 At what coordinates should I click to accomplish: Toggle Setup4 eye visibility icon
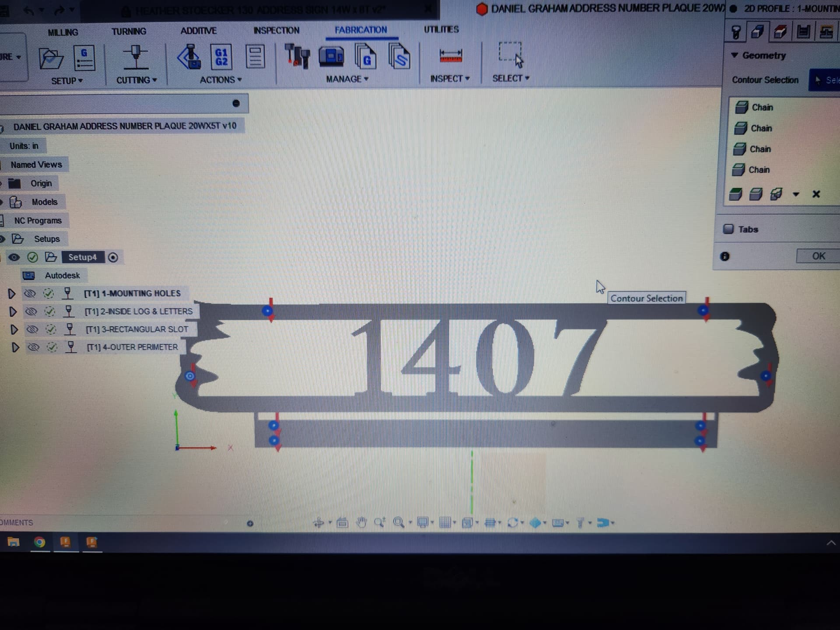tap(14, 257)
